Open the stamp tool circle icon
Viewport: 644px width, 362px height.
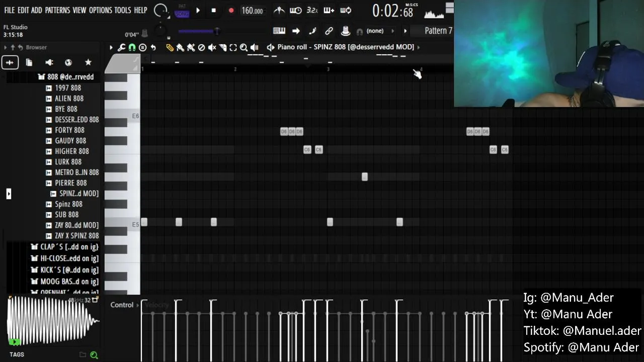coord(142,47)
